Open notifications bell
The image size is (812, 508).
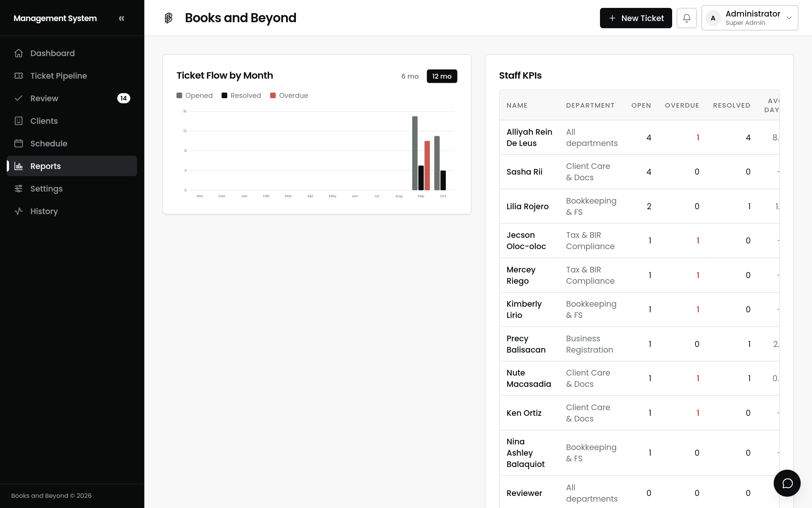(x=686, y=18)
